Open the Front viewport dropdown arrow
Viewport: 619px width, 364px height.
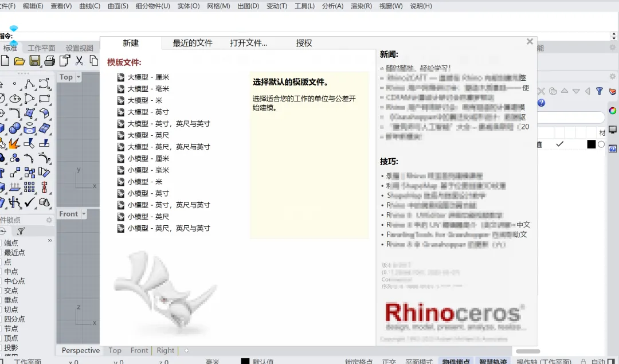pos(84,214)
